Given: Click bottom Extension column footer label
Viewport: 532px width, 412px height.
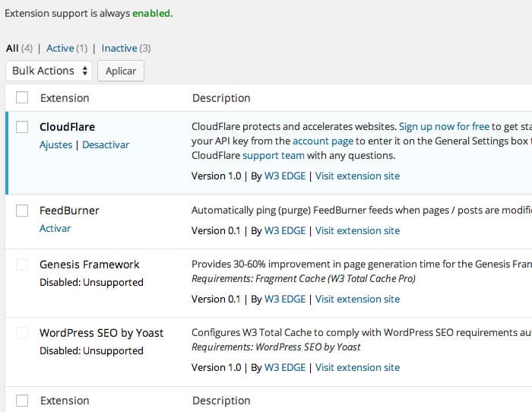Looking at the screenshot, I should (x=65, y=401).
